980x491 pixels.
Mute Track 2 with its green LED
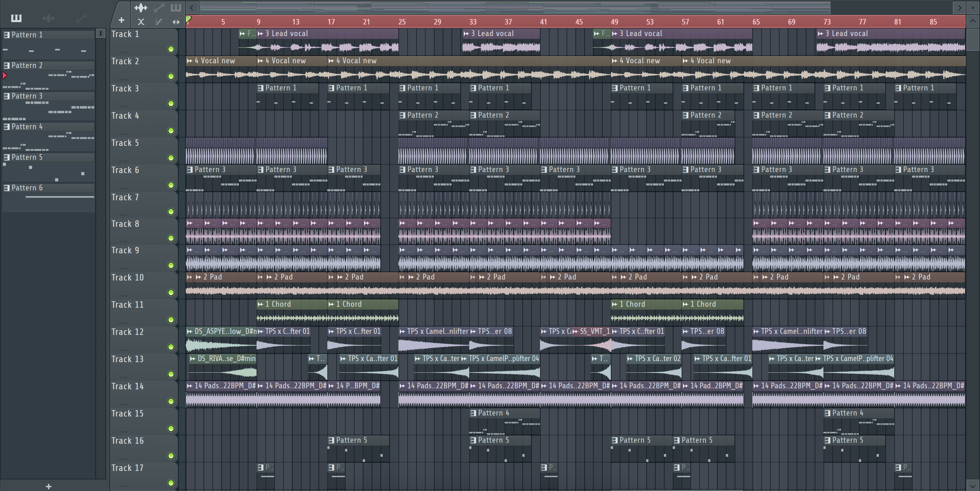[x=171, y=77]
